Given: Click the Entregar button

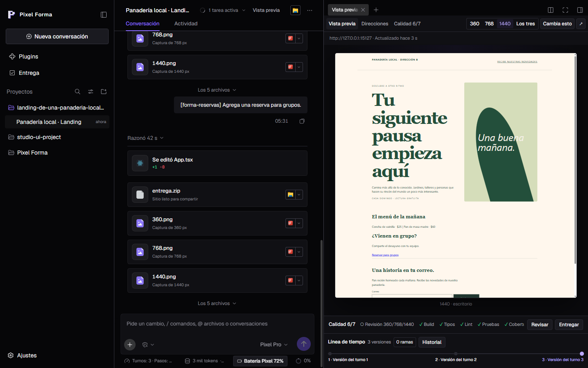Looking at the screenshot, I should (569, 325).
